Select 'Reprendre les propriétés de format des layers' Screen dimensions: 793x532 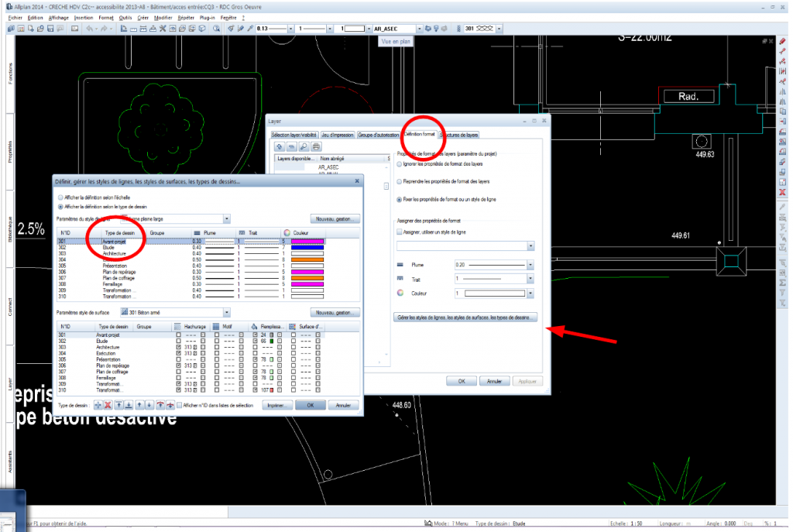pos(399,181)
